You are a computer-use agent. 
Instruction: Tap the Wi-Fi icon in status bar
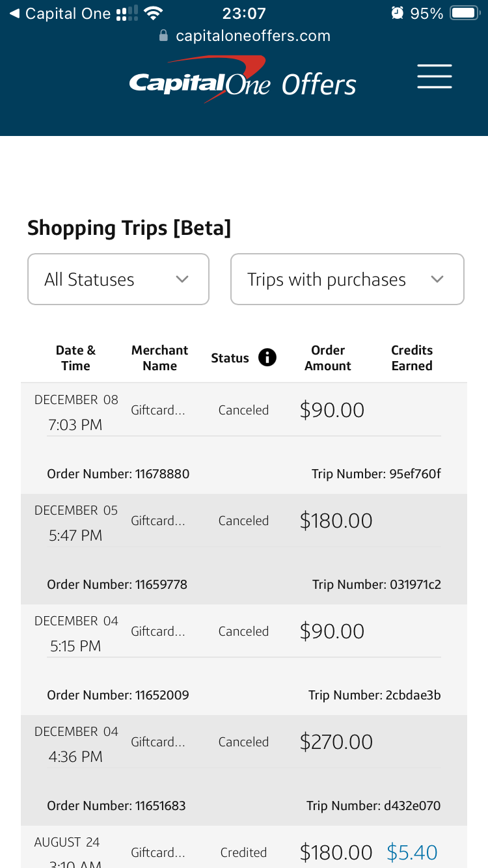(154, 13)
